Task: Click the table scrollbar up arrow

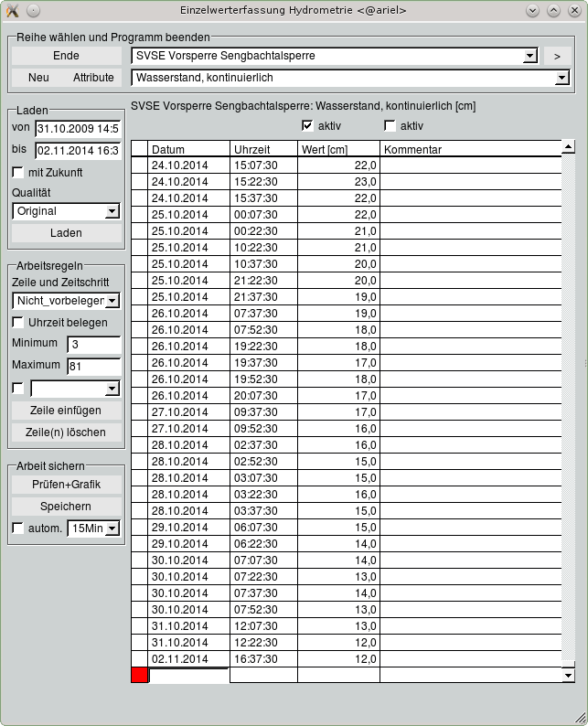Action: (569, 147)
